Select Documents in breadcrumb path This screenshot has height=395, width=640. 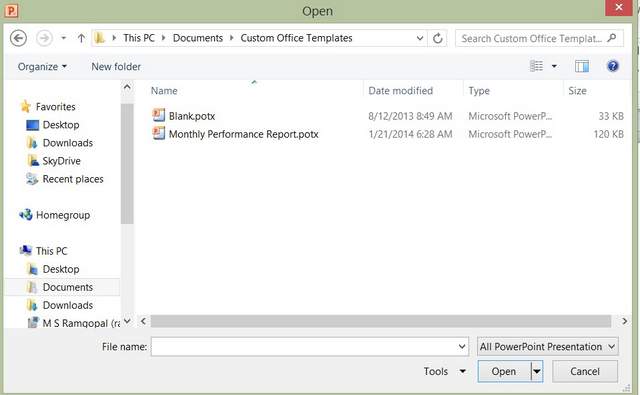coord(198,38)
